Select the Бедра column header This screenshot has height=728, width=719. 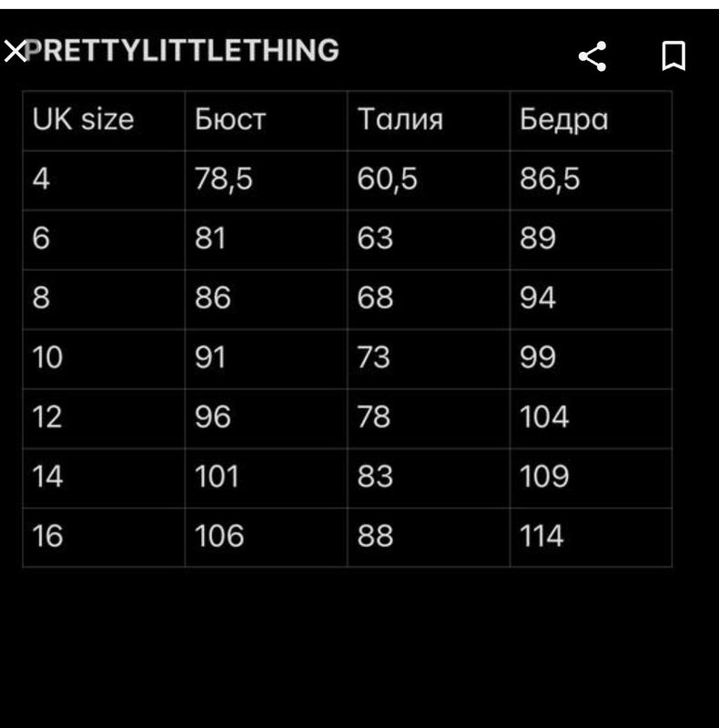coord(591,121)
